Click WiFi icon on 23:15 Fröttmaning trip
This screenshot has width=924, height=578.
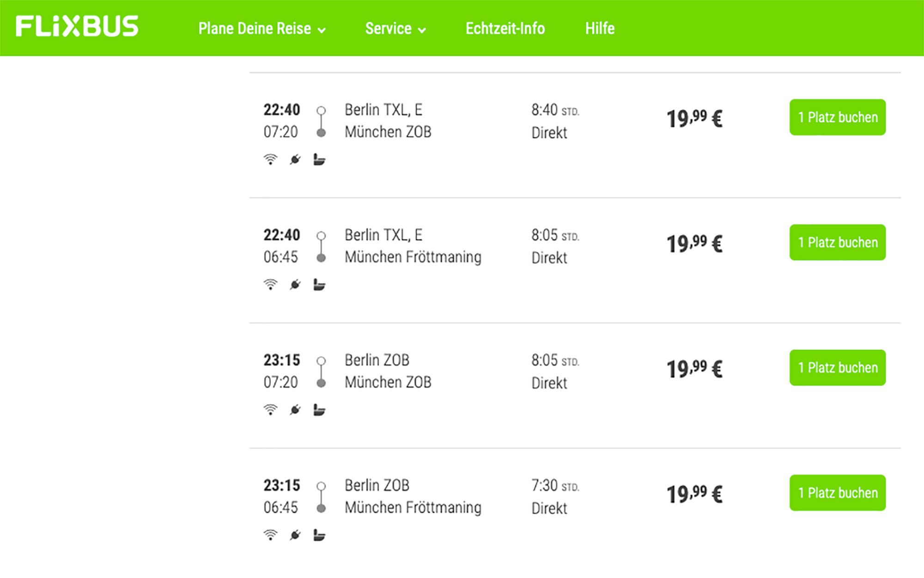pos(270,535)
